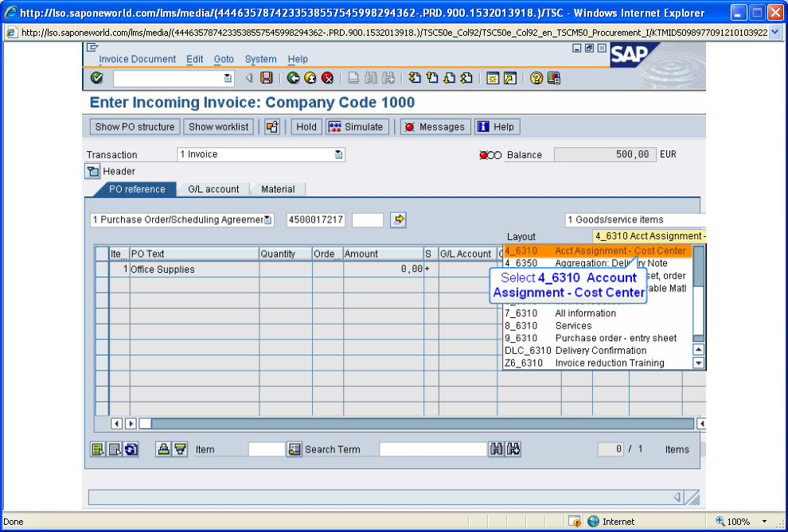Switch to the G/L account tab

[x=213, y=189]
